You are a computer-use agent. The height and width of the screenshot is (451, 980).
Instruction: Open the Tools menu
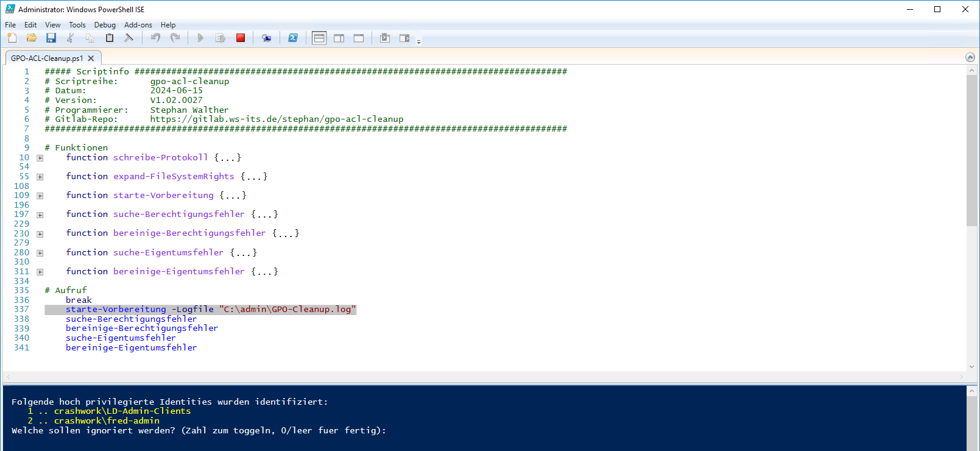point(77,25)
